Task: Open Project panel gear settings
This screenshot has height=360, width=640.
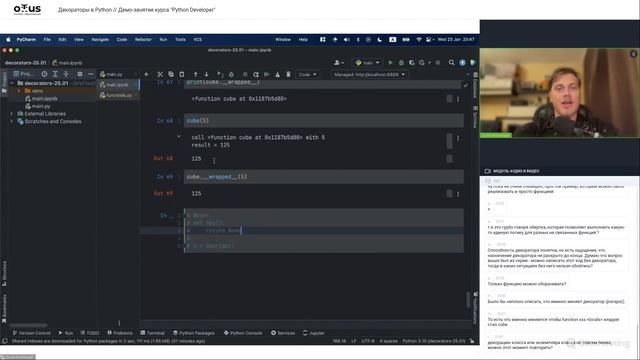Action: coord(80,74)
